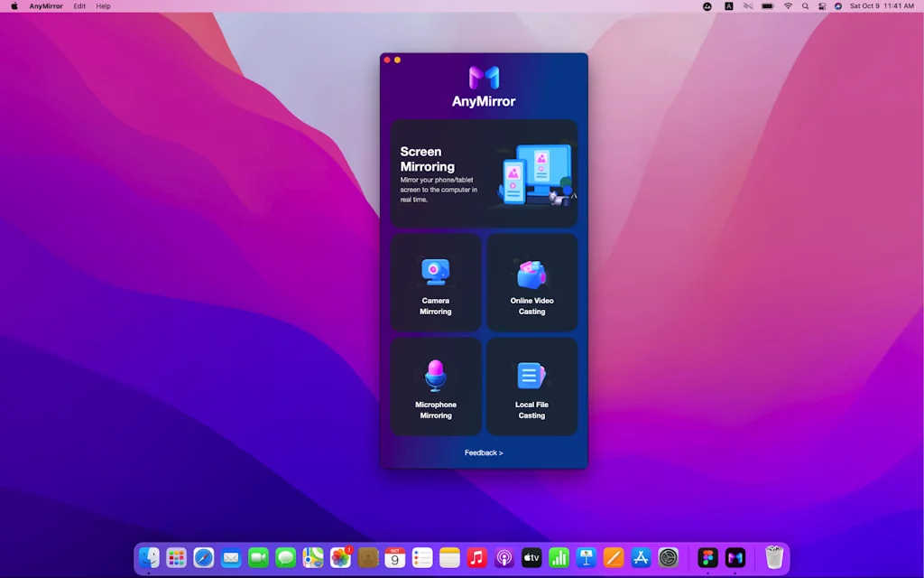
Task: Click the date and time display
Action: (882, 6)
